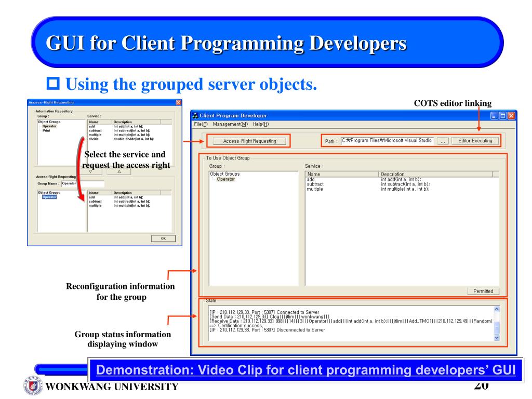Image resolution: width=532 pixels, height=399 pixels.
Task: Maximize the Client Program Developer window
Action: coord(502,116)
